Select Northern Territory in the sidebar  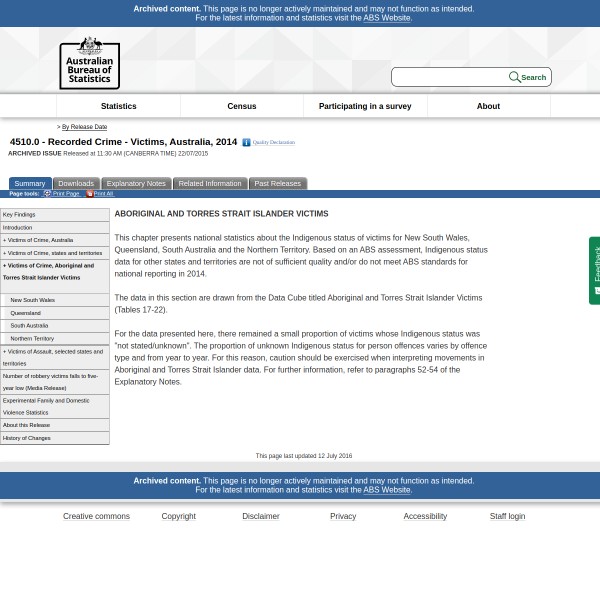[35, 338]
